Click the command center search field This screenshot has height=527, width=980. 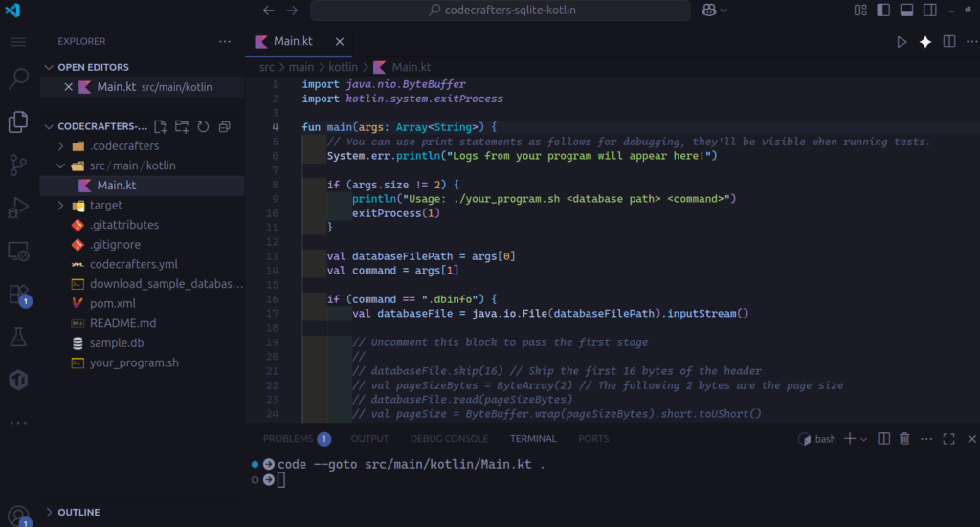(x=501, y=10)
